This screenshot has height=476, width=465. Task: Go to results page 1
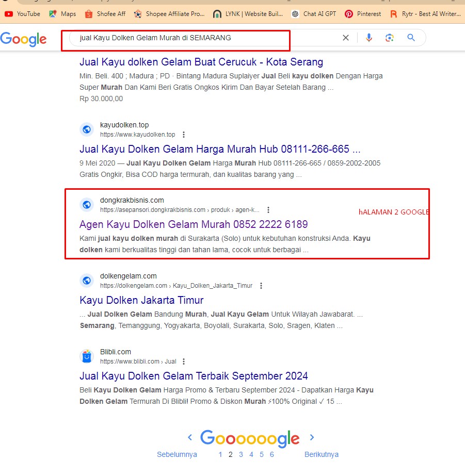220,454
